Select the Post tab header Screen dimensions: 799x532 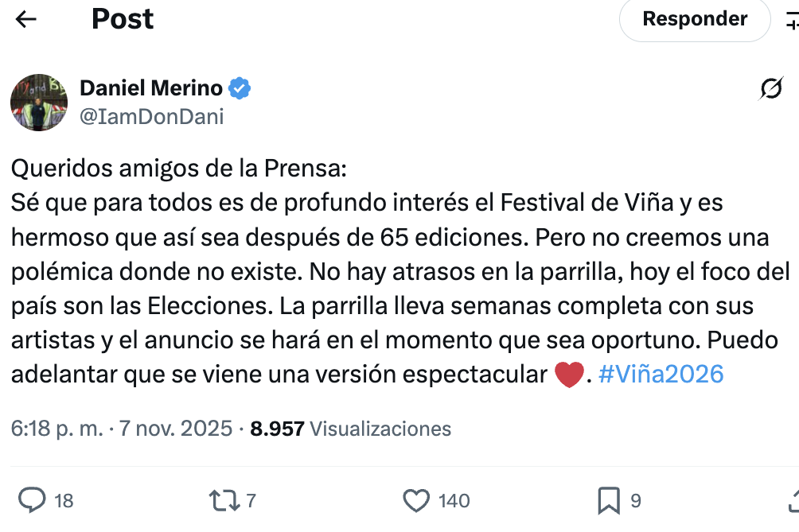[123, 20]
